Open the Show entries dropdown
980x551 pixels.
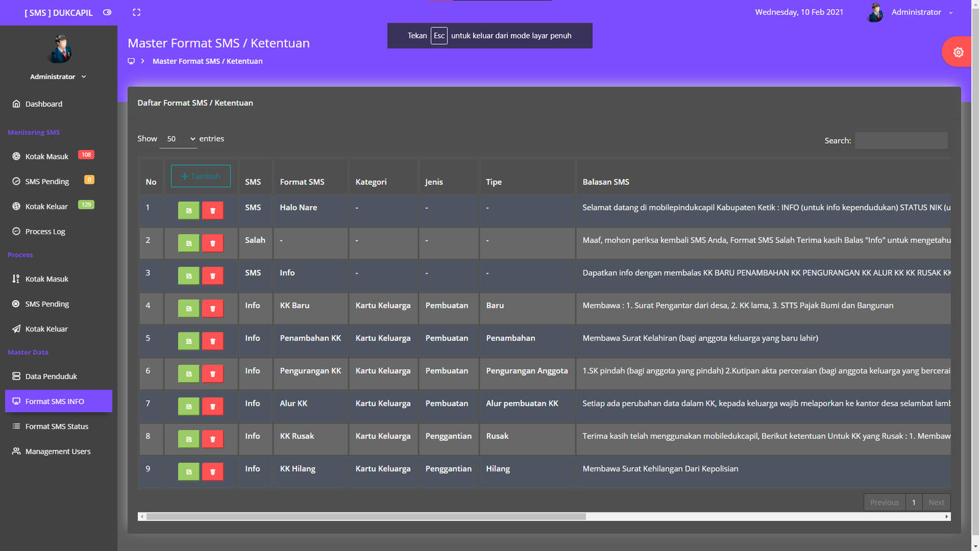[x=178, y=139]
